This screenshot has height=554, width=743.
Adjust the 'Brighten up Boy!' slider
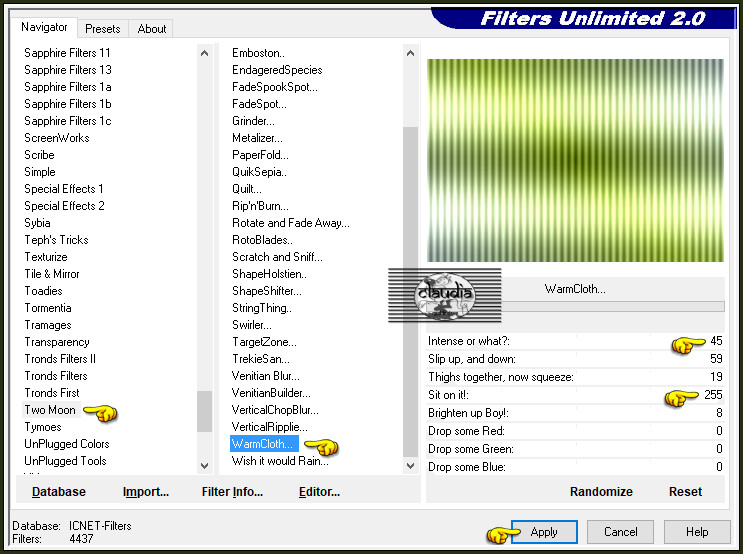[x=575, y=413]
